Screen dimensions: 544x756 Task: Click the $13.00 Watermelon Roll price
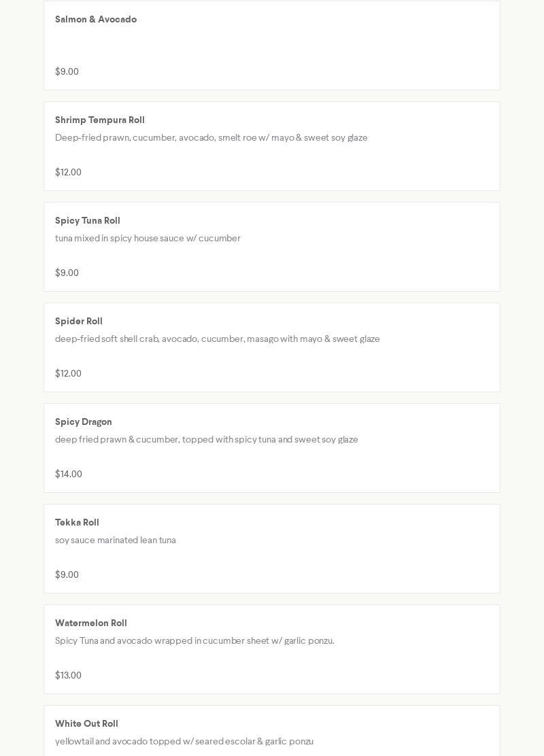click(x=68, y=675)
